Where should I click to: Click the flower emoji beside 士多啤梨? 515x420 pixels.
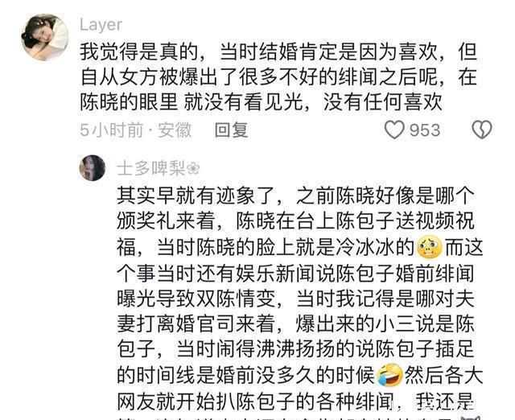point(193,169)
